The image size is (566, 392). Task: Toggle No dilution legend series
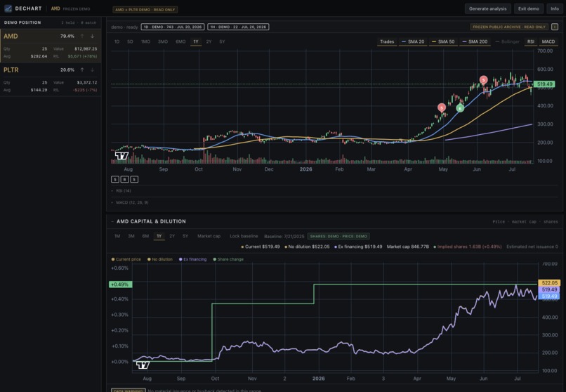tap(160, 259)
